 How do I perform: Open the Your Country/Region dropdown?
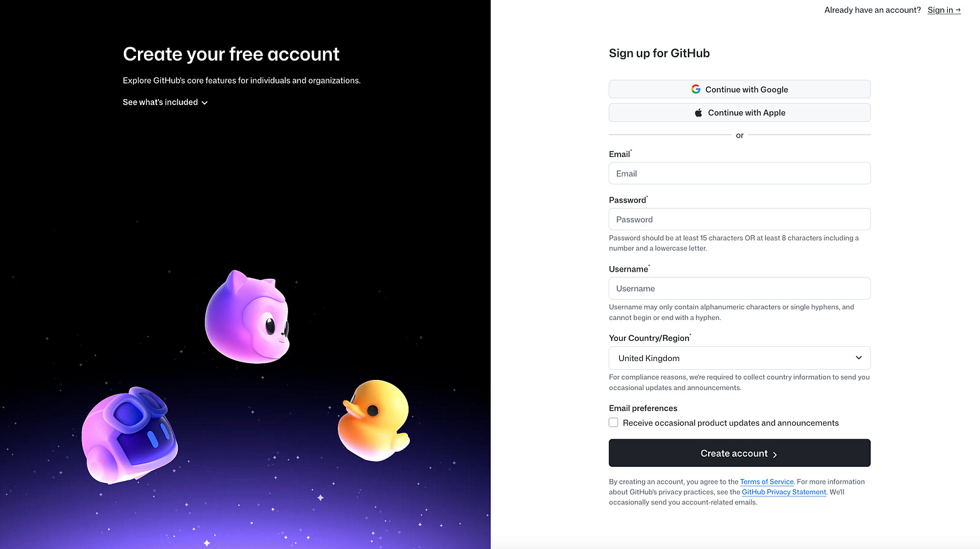click(740, 358)
